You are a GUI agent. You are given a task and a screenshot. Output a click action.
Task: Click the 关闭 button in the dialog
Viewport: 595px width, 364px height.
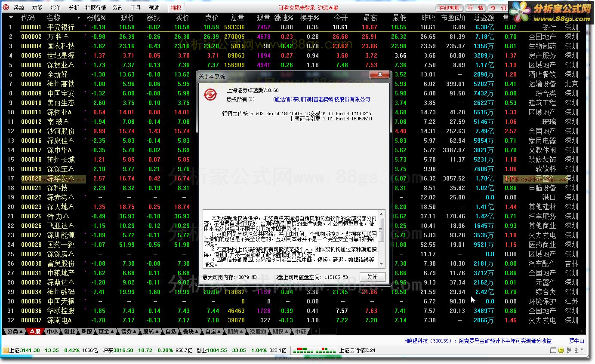tap(372, 277)
